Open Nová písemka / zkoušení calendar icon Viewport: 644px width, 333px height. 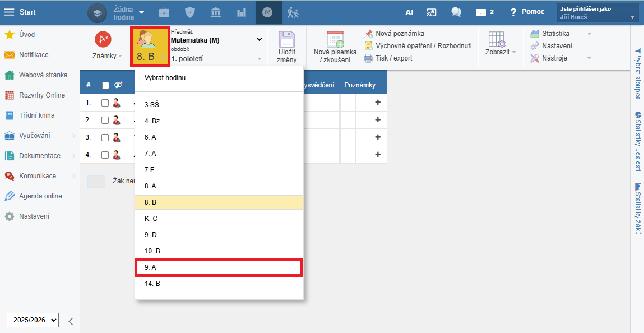tap(335, 40)
